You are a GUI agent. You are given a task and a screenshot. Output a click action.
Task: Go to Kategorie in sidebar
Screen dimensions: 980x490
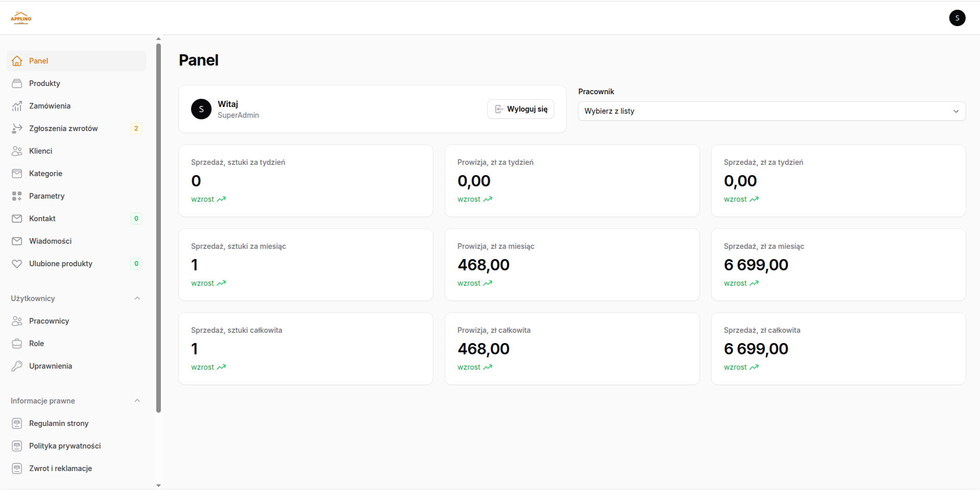pos(46,174)
